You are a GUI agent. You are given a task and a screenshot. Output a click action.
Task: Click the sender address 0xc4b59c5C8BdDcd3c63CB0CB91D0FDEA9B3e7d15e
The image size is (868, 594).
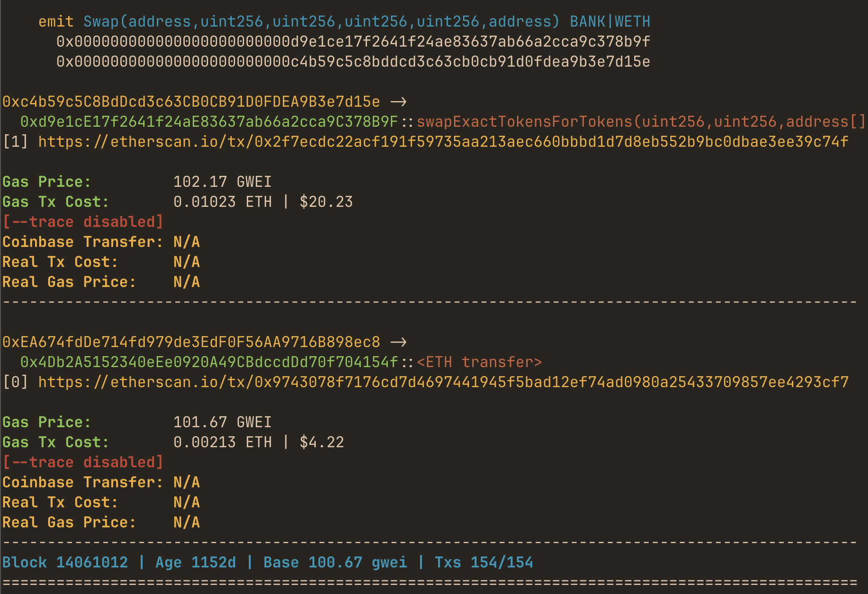pos(191,102)
